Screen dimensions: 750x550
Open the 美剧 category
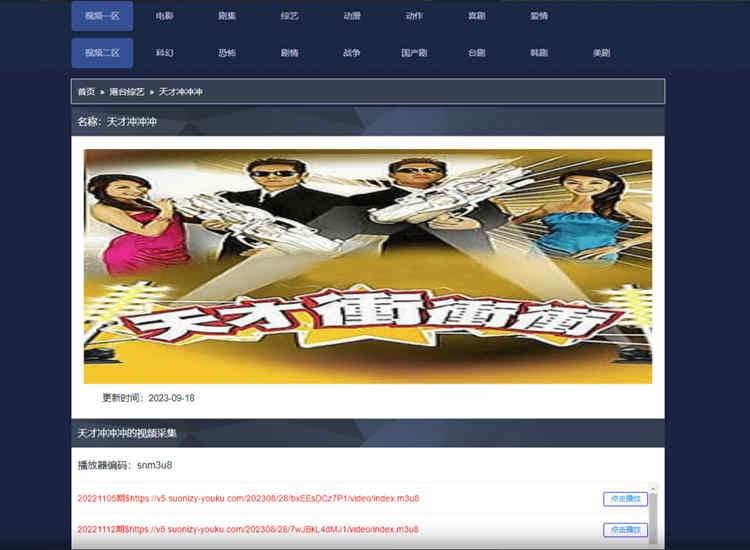(x=601, y=53)
